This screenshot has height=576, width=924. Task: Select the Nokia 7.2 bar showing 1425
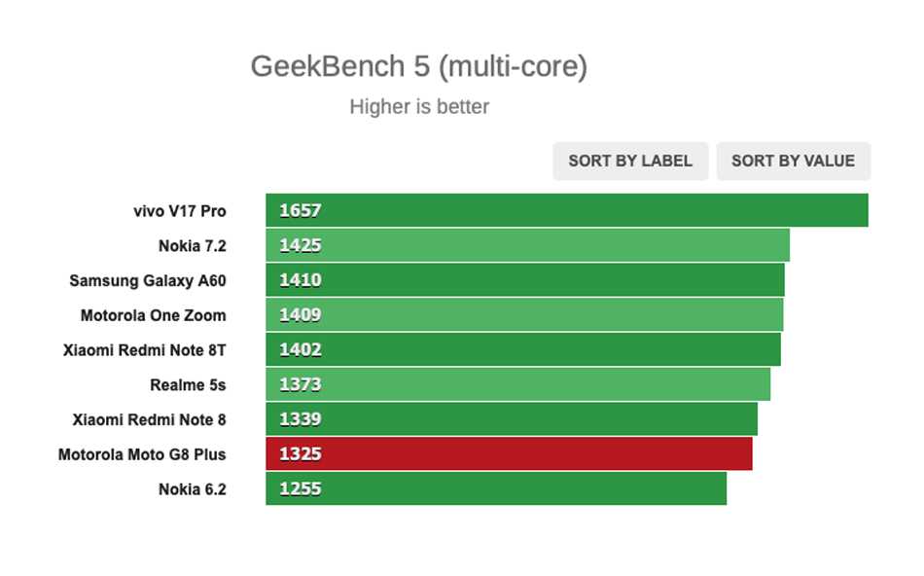(527, 245)
